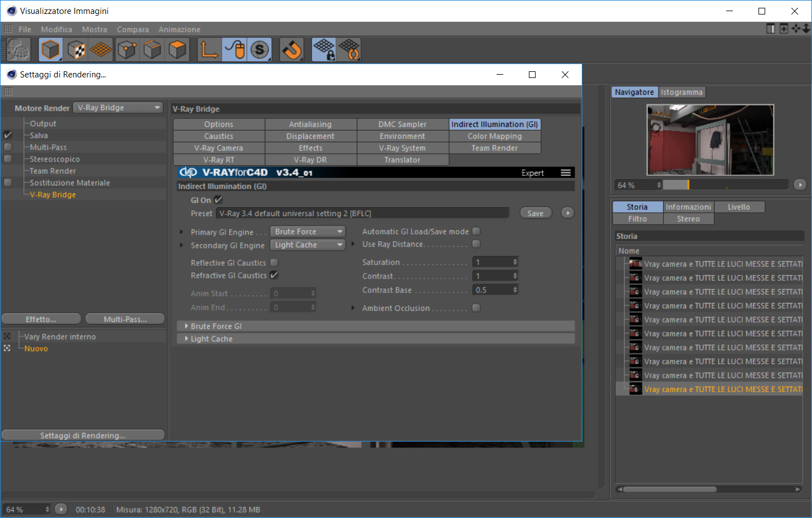The image size is (812, 518).
Task: Click the Nuovo render setting icon
Action: click(7, 348)
